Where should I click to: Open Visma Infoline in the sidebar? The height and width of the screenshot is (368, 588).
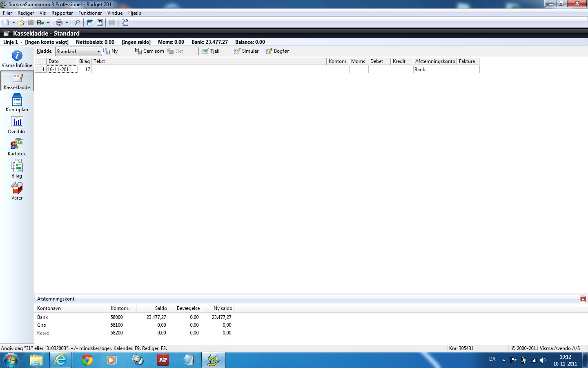(17, 59)
